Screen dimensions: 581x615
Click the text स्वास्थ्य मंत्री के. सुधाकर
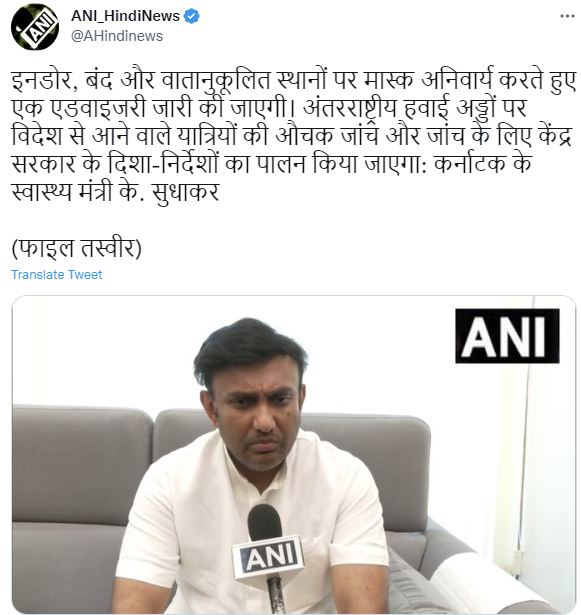115,192
